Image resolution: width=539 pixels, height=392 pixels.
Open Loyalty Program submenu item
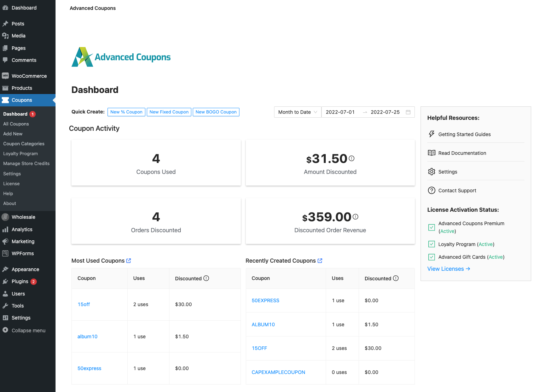tap(21, 153)
